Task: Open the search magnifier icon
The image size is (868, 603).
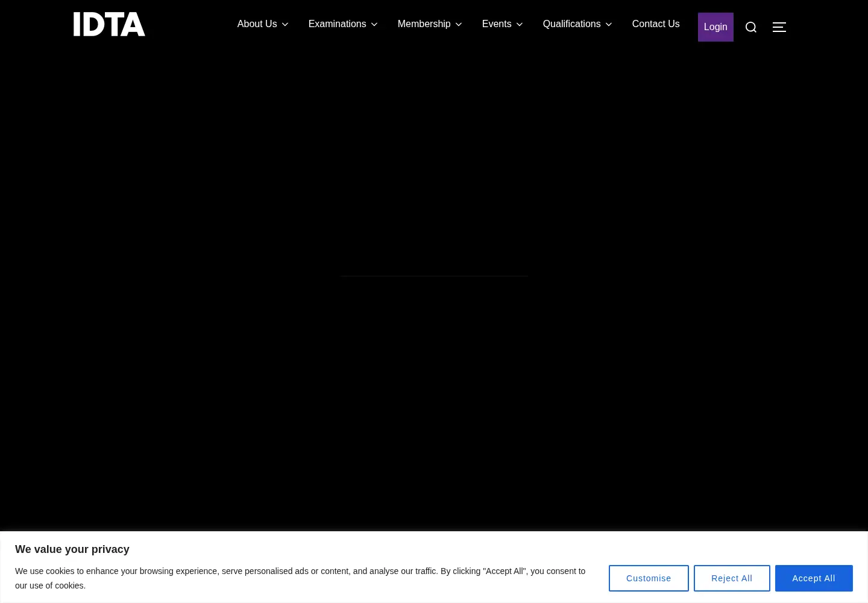Action: tap(750, 27)
